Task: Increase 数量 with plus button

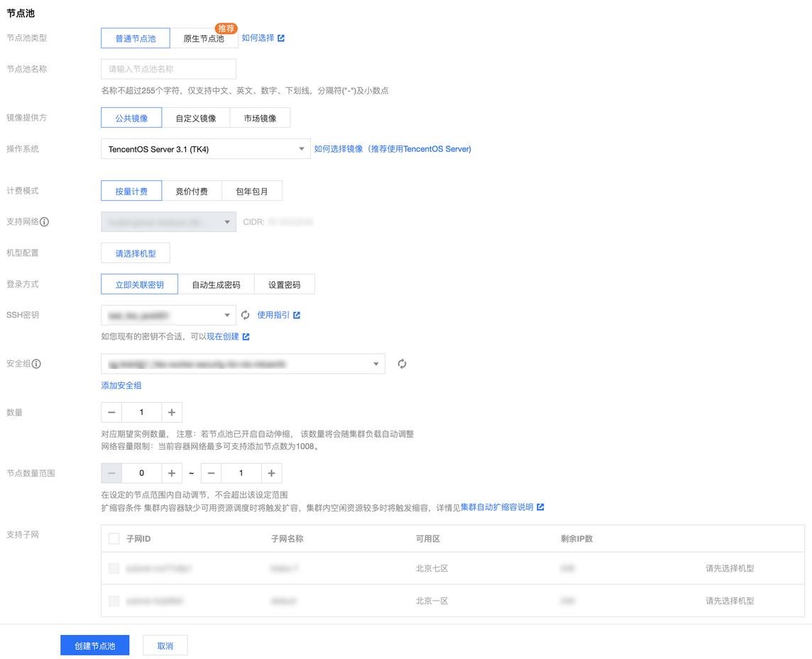Action: (x=172, y=412)
